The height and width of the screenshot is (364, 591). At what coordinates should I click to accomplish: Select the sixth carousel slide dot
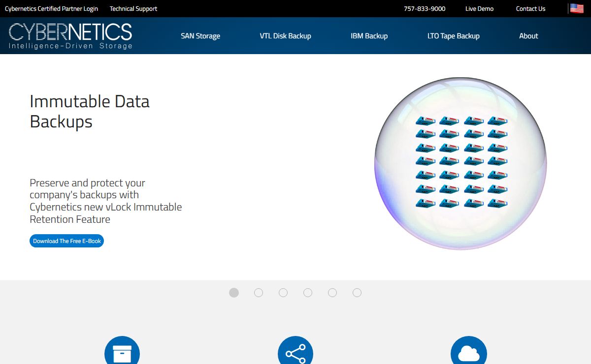point(357,293)
